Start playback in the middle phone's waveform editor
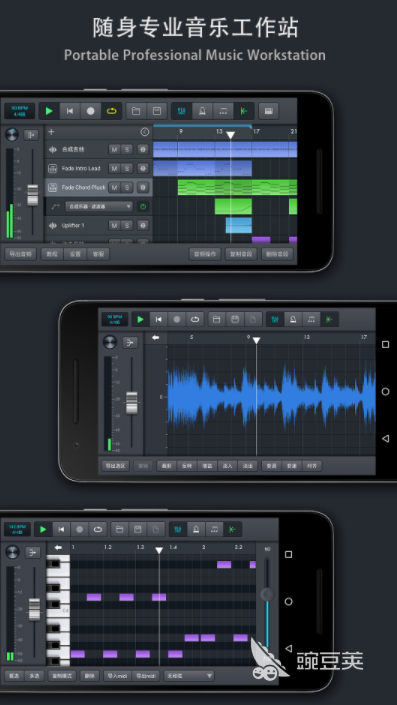This screenshot has height=705, width=397. click(140, 319)
